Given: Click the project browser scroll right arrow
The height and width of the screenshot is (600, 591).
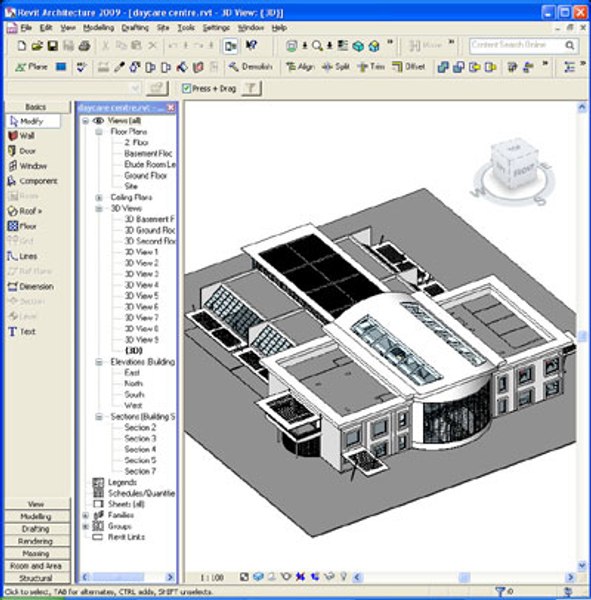Looking at the screenshot, I should coord(170,577).
